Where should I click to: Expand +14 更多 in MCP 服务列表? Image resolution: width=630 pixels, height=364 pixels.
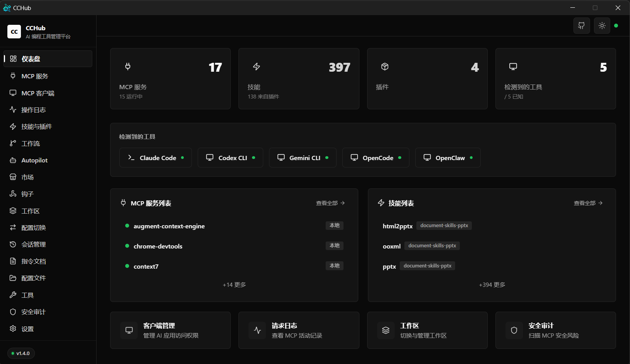pos(234,284)
